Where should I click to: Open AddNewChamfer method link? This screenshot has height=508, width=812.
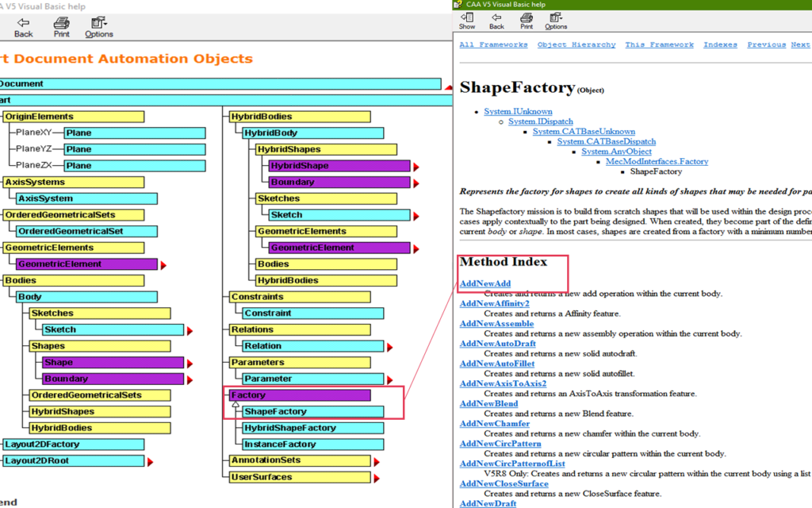tap(495, 424)
